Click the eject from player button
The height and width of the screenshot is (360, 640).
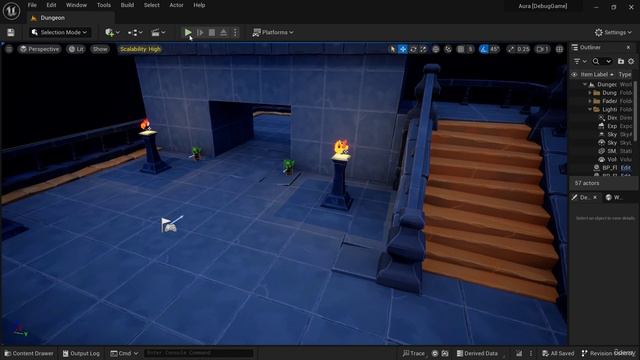click(224, 32)
